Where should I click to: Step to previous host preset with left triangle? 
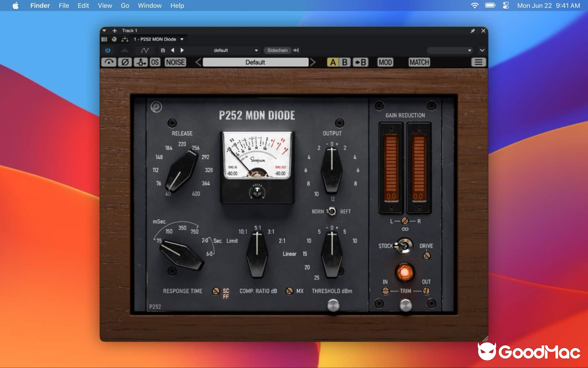tap(173, 50)
